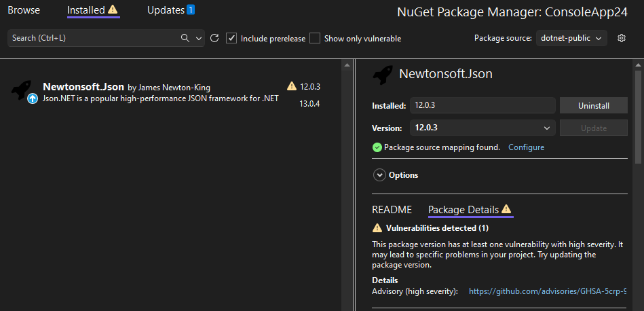644x311 pixels.
Task: Click Newtonsoft.Json rocket icon in package list
Action: [x=22, y=89]
